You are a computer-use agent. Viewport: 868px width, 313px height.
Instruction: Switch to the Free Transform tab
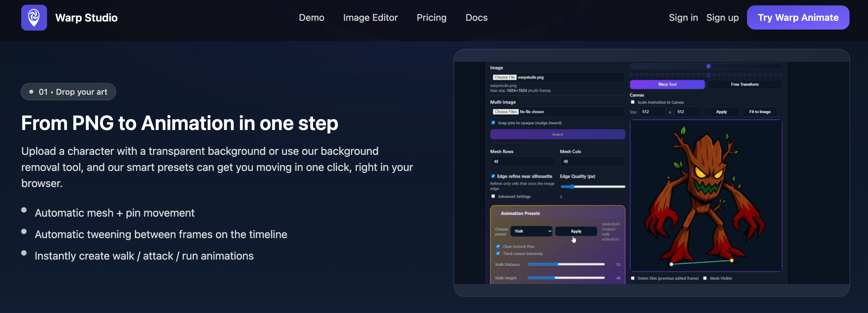click(x=744, y=85)
